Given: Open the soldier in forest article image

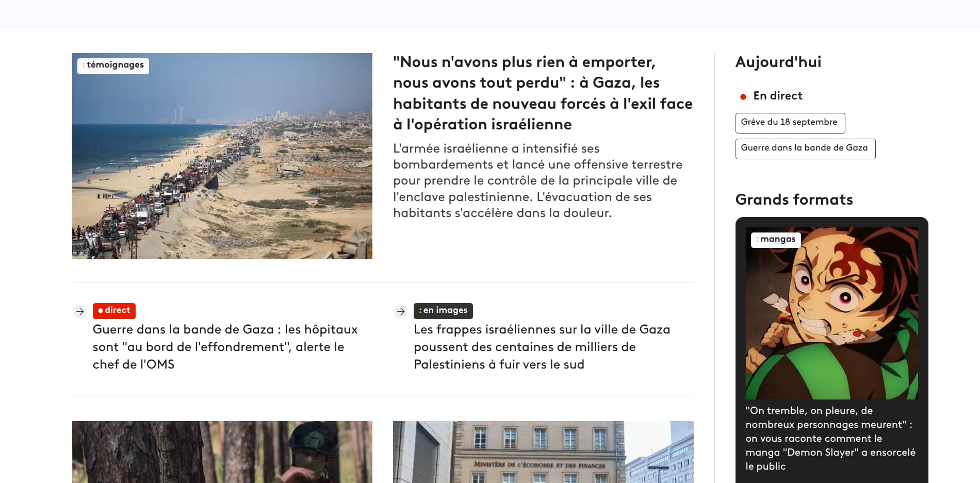Looking at the screenshot, I should pos(222,452).
